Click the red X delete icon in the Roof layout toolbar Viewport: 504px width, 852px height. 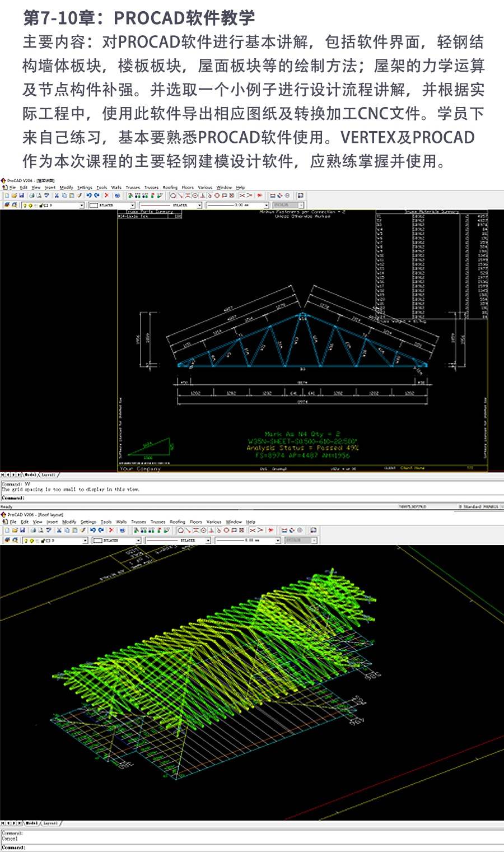[x=111, y=530]
